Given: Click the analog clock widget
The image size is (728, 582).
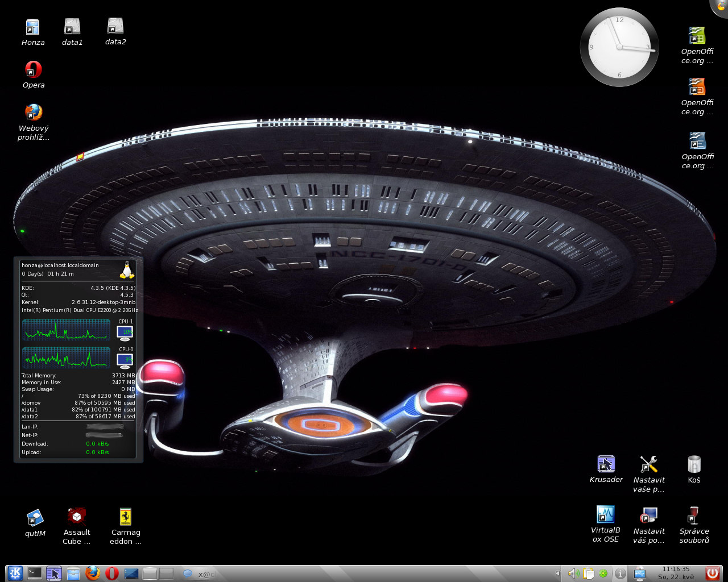Looking at the screenshot, I should pyautogui.click(x=619, y=47).
